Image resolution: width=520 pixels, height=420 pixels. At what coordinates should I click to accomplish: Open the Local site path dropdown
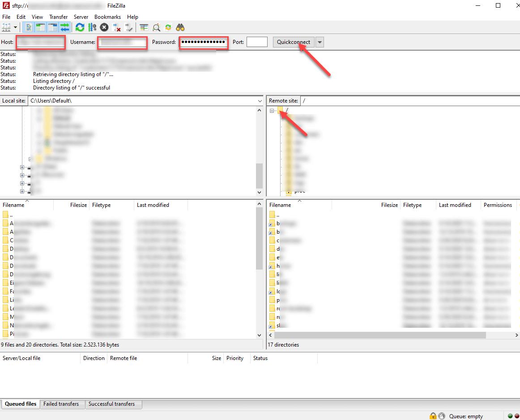tap(260, 100)
